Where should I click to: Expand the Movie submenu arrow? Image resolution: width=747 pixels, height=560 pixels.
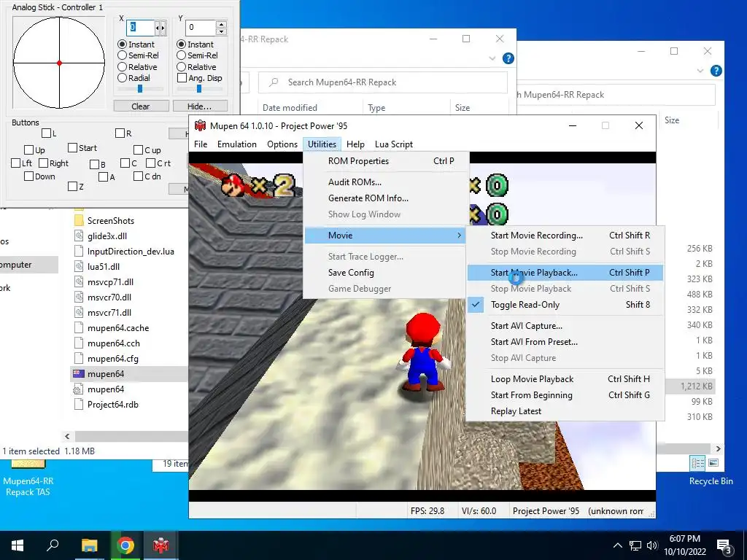(460, 236)
